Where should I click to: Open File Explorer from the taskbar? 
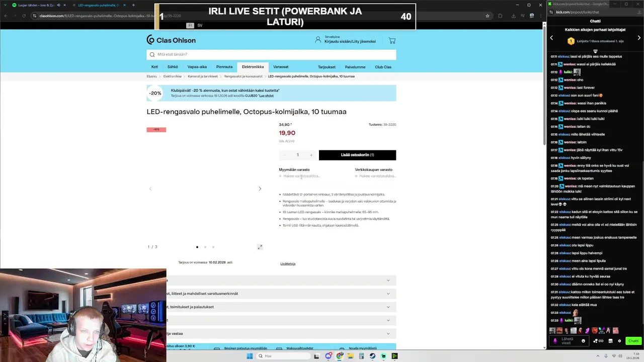coord(351,356)
